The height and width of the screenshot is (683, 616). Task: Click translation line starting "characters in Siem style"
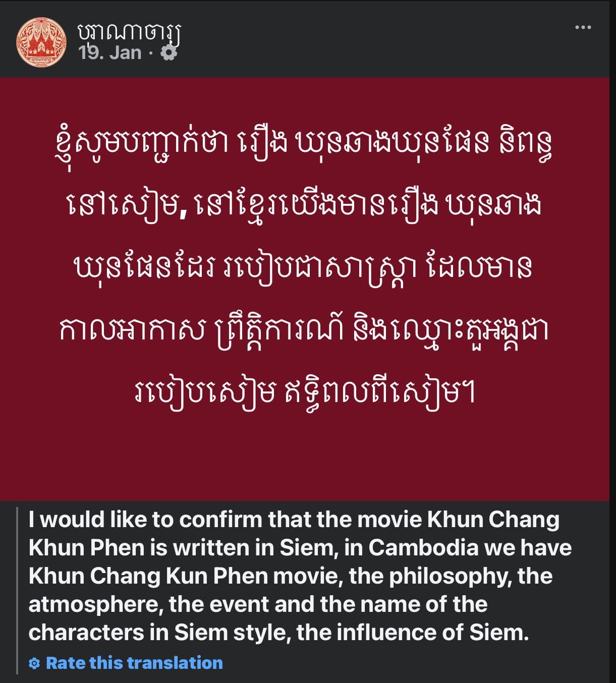(278, 633)
